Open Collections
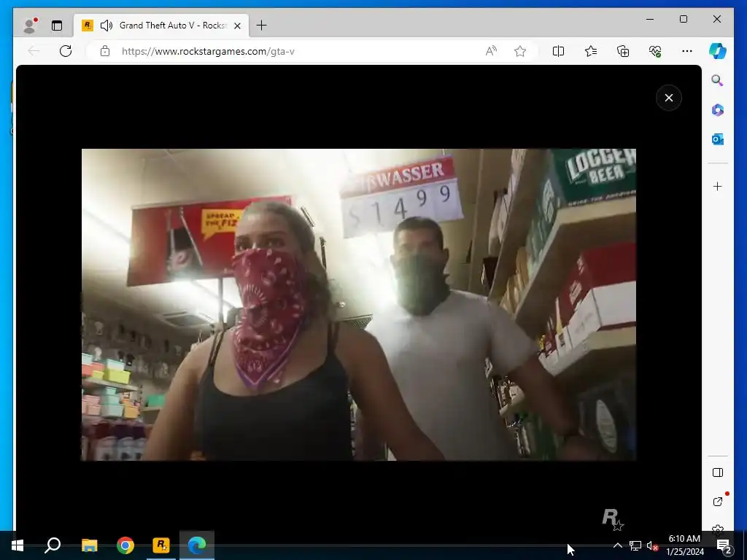The width and height of the screenshot is (747, 560). 623,51
